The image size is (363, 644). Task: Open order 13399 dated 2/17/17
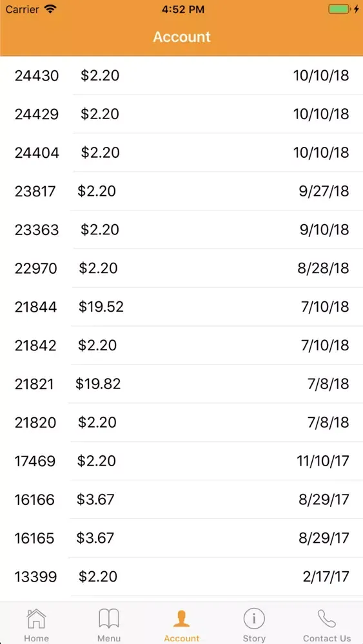coord(181,577)
